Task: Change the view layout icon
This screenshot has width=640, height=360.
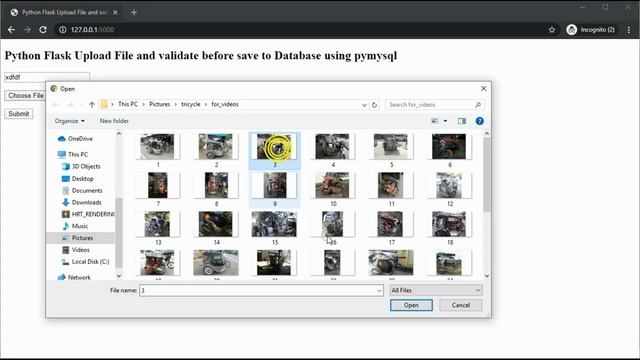Action: [435, 121]
